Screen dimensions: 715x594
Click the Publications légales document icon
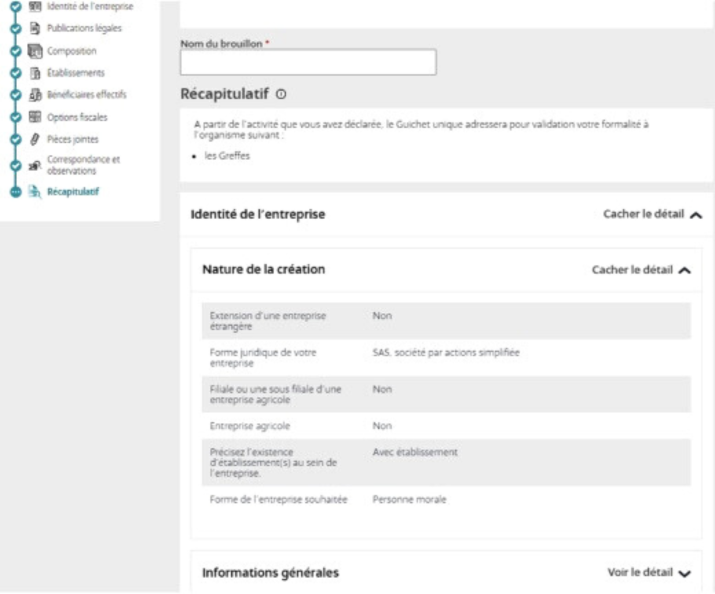click(x=35, y=29)
